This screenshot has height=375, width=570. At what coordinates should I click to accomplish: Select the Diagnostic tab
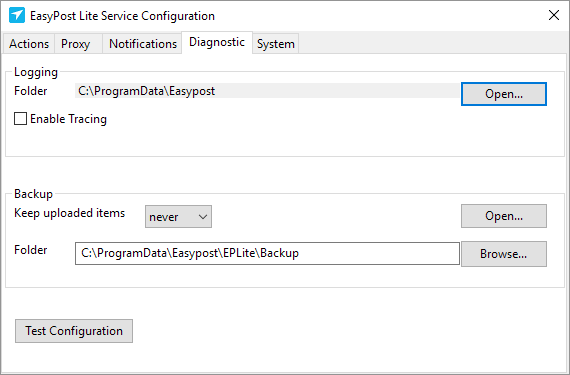click(217, 42)
